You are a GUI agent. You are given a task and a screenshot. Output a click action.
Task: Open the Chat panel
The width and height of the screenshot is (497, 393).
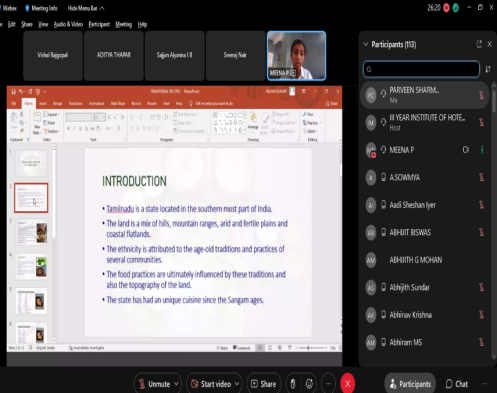click(457, 384)
